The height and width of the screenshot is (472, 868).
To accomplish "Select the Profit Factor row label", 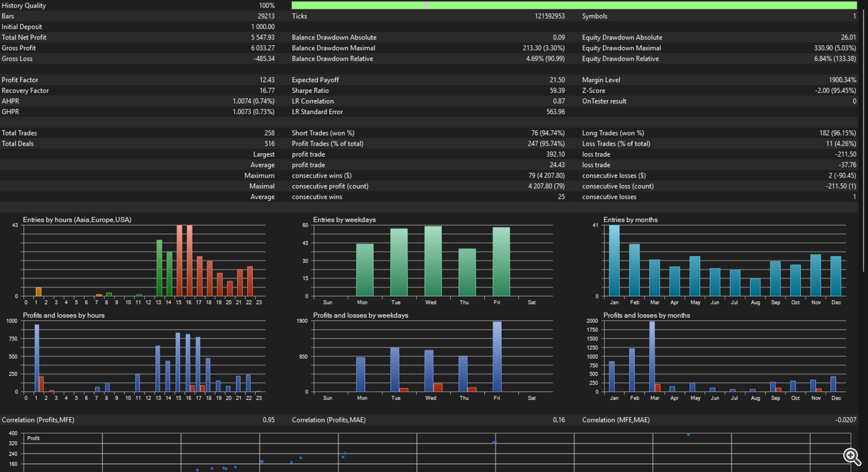I will [20, 80].
